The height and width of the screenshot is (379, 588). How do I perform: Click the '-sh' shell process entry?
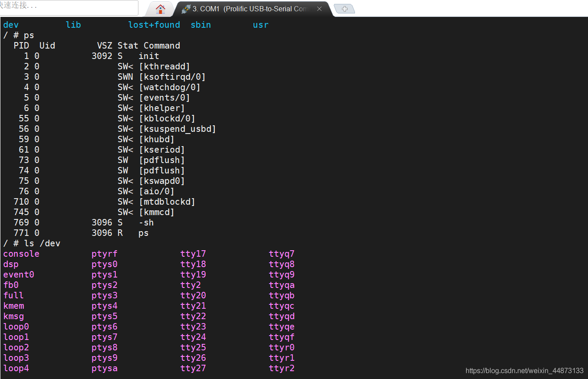(x=146, y=222)
